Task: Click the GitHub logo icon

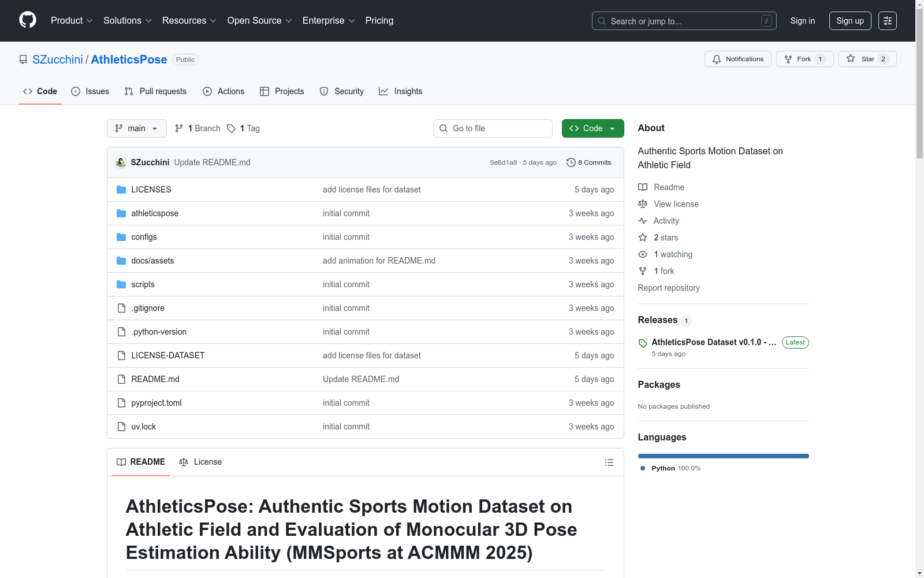Action: point(28,20)
